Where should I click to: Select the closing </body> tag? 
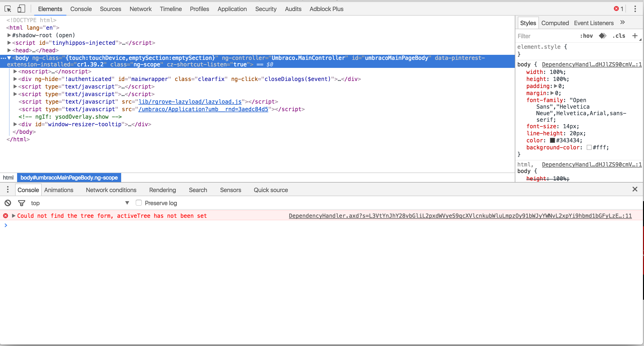point(24,132)
